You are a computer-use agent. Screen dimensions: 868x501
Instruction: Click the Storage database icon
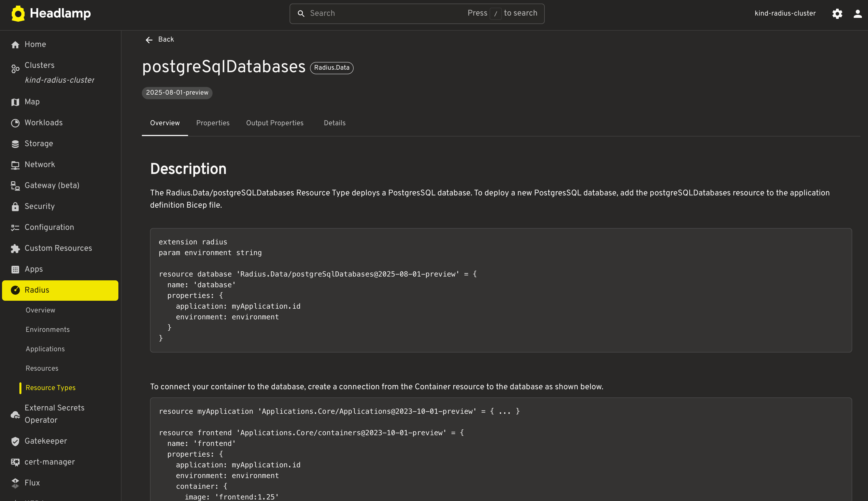15,144
